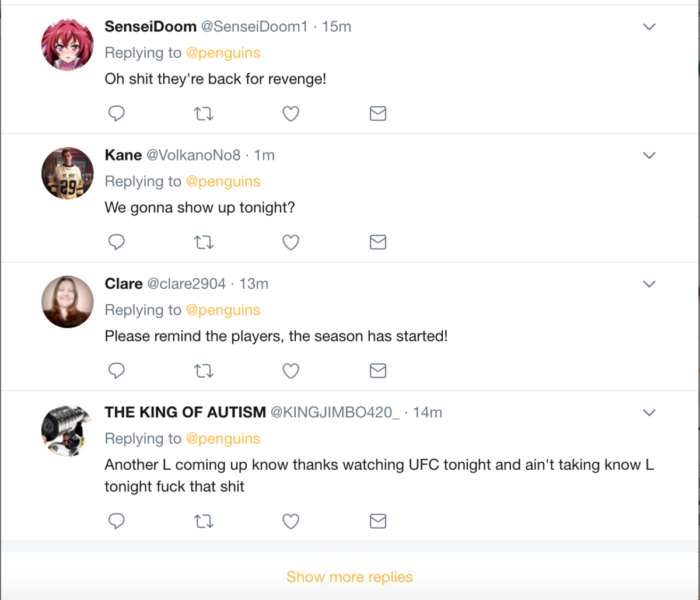Retweet SenseiDoom's revenge tweet
The height and width of the screenshot is (600, 700).
click(204, 113)
